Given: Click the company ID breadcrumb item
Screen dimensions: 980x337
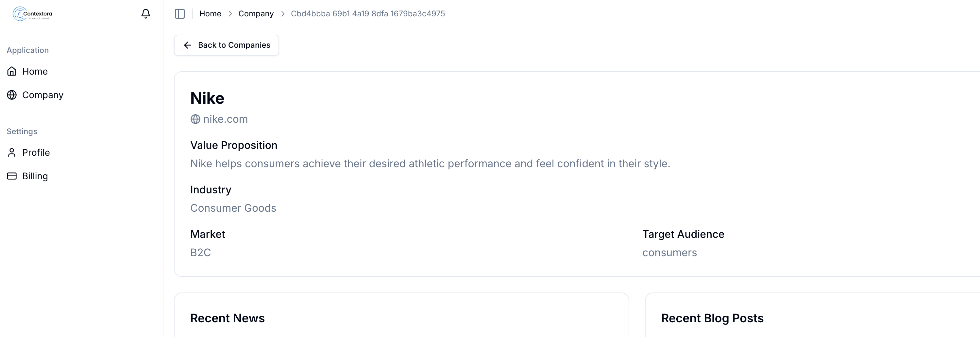Looking at the screenshot, I should (367, 14).
